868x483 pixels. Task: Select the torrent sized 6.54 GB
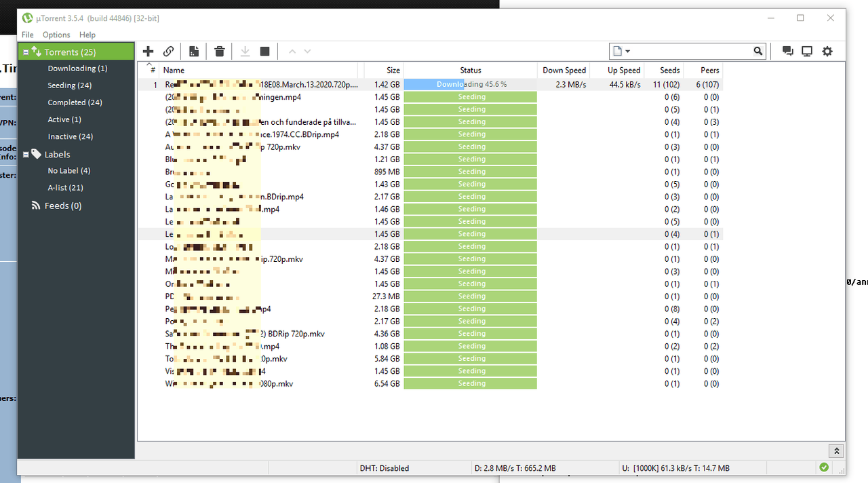coord(431,383)
